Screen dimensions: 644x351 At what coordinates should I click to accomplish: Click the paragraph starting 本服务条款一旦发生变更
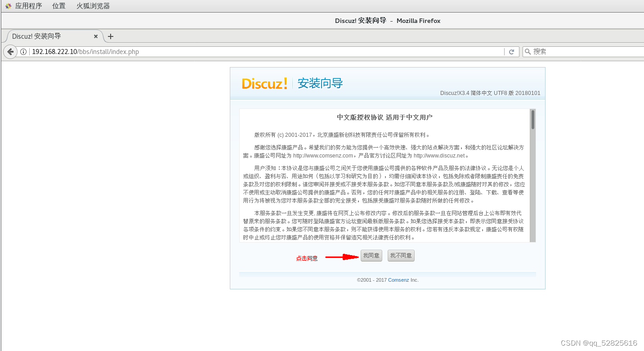coord(384,225)
